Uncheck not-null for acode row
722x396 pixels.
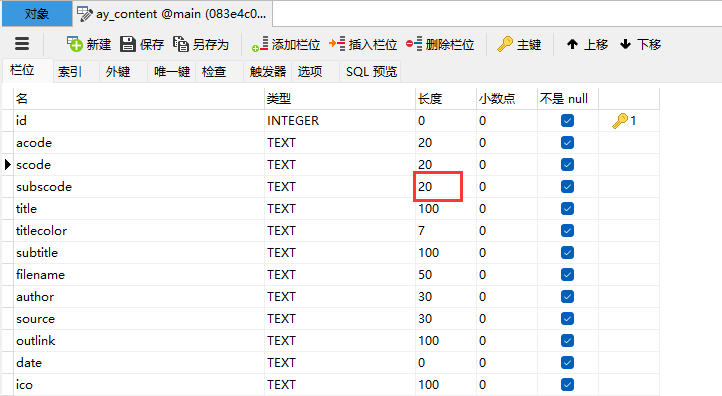point(567,143)
